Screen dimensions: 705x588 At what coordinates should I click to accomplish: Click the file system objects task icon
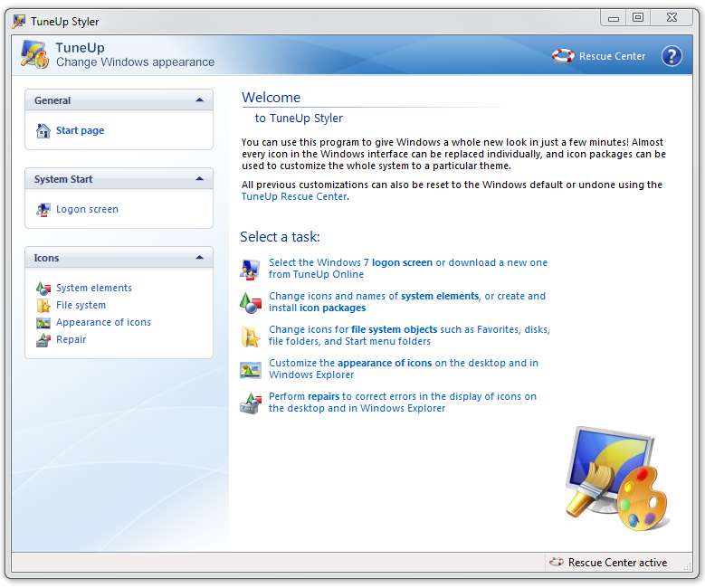(251, 337)
